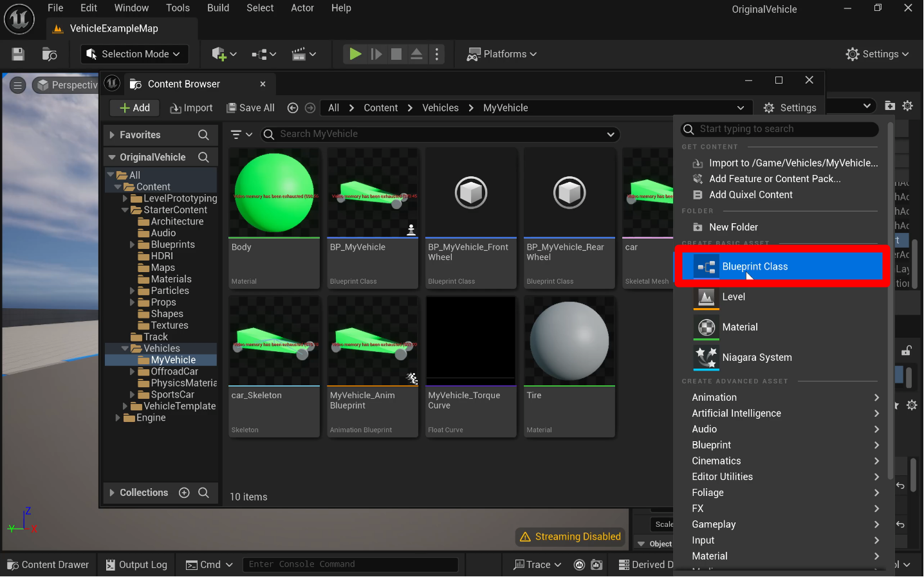Screen dimensions: 924x577
Task: Expand the LevelPrototyping folder
Action: [x=125, y=198]
